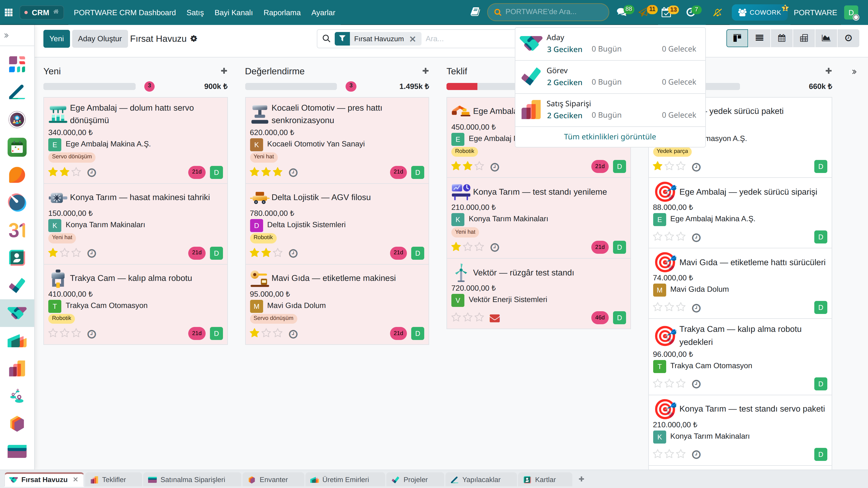
Task: Expand the left sidebar chevron
Action: coord(7,35)
